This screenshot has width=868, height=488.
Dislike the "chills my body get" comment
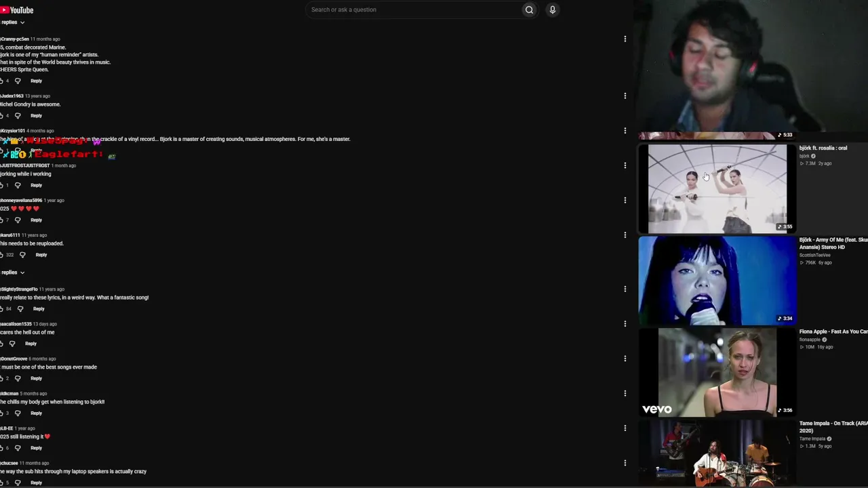point(18,413)
